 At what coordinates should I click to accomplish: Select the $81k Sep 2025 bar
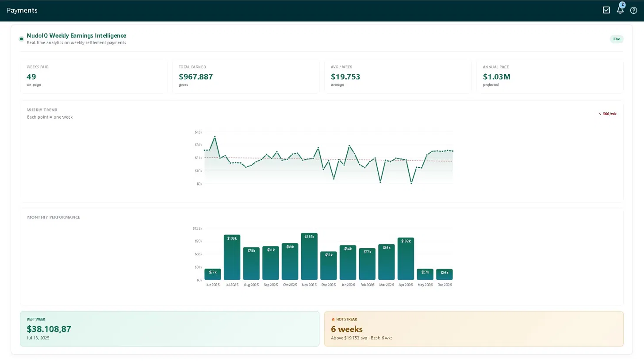[x=271, y=263]
